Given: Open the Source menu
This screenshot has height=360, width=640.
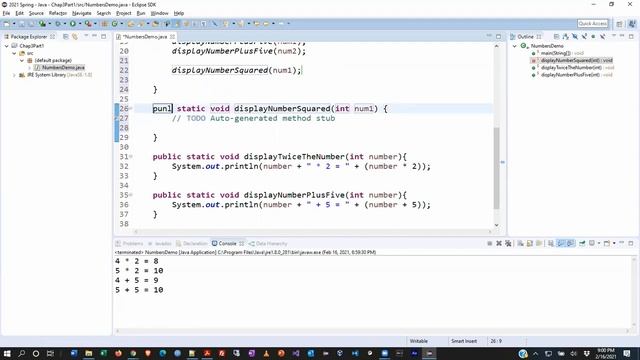Looking at the screenshot, I should pyautogui.click(x=36, y=13).
